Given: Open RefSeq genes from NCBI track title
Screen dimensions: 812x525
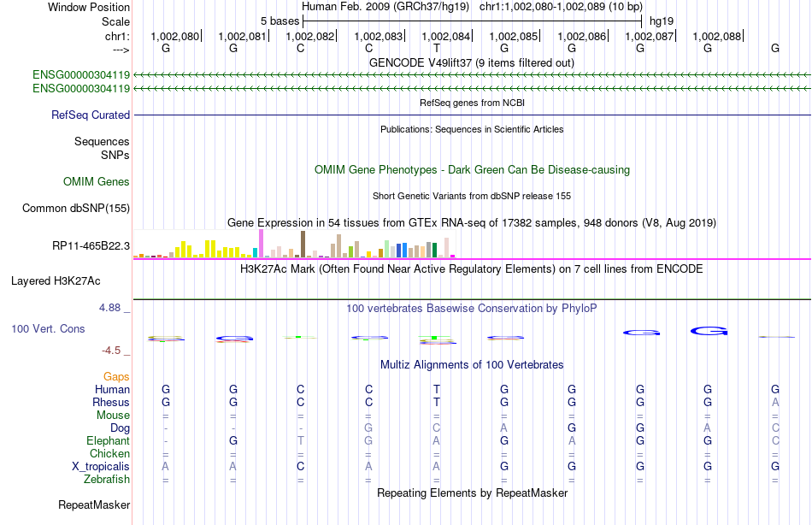Looking at the screenshot, I should tap(472, 103).
